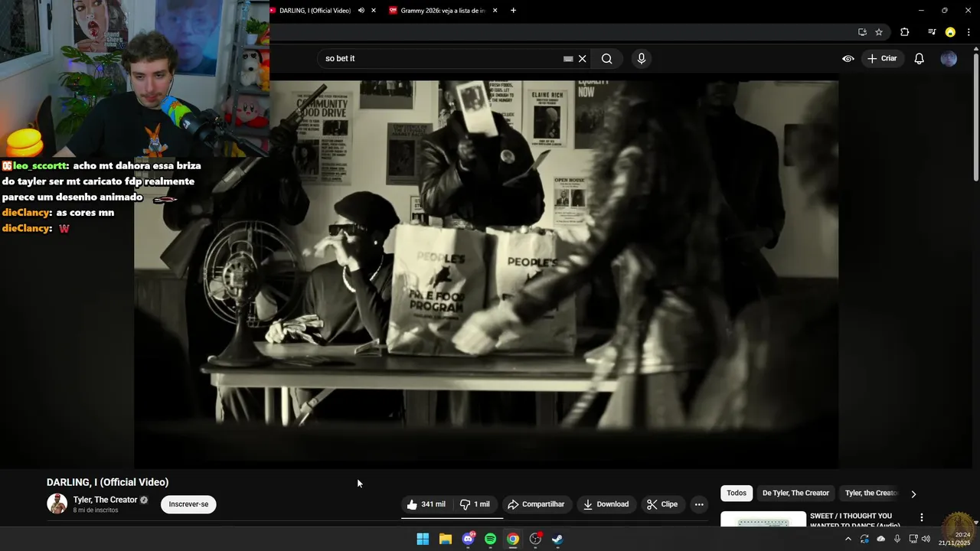Open the on-screen keyboard icon in search
This screenshot has height=551, width=980.
coord(568,59)
